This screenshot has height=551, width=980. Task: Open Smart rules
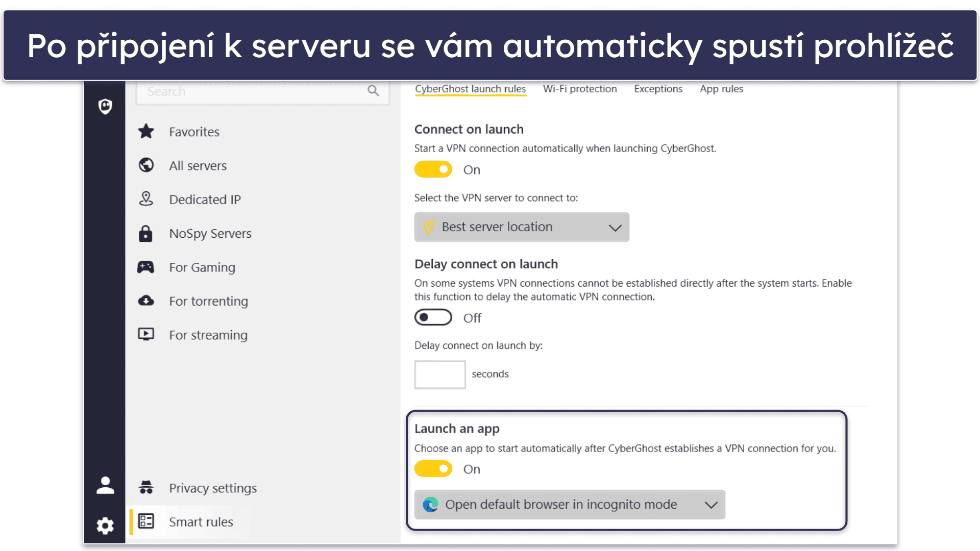click(x=201, y=521)
